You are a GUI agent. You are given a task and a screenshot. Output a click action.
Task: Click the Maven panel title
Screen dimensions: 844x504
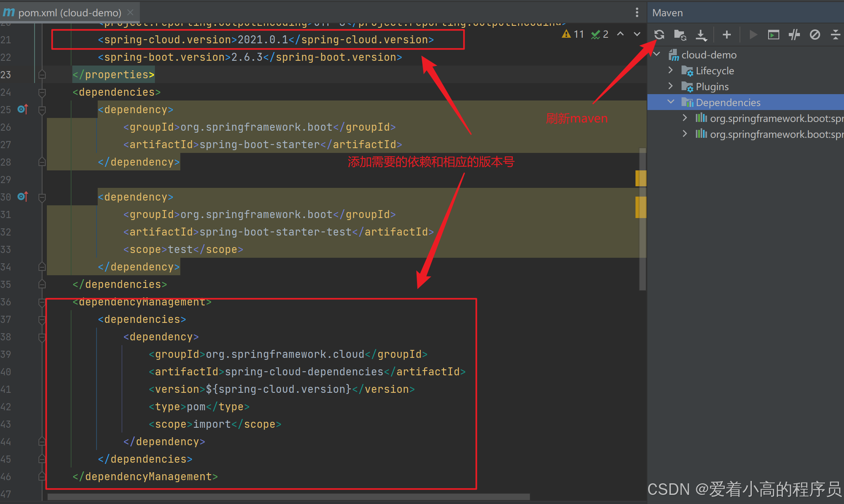[x=667, y=13]
